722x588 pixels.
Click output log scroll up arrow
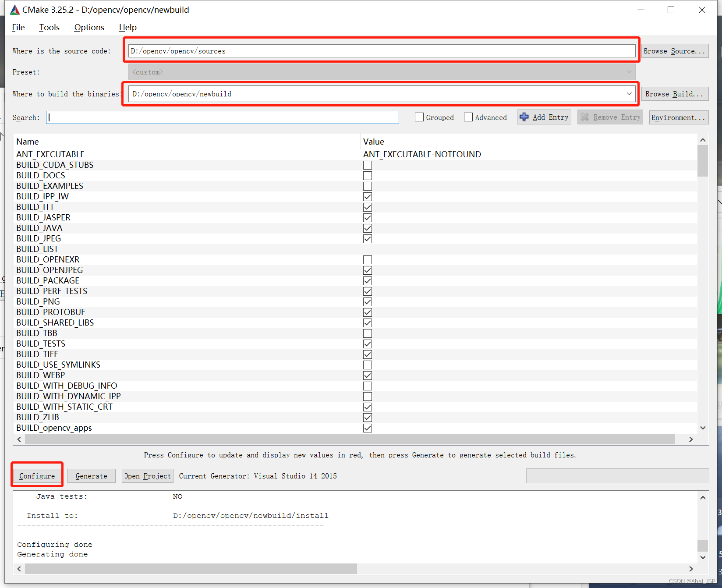pos(703,497)
